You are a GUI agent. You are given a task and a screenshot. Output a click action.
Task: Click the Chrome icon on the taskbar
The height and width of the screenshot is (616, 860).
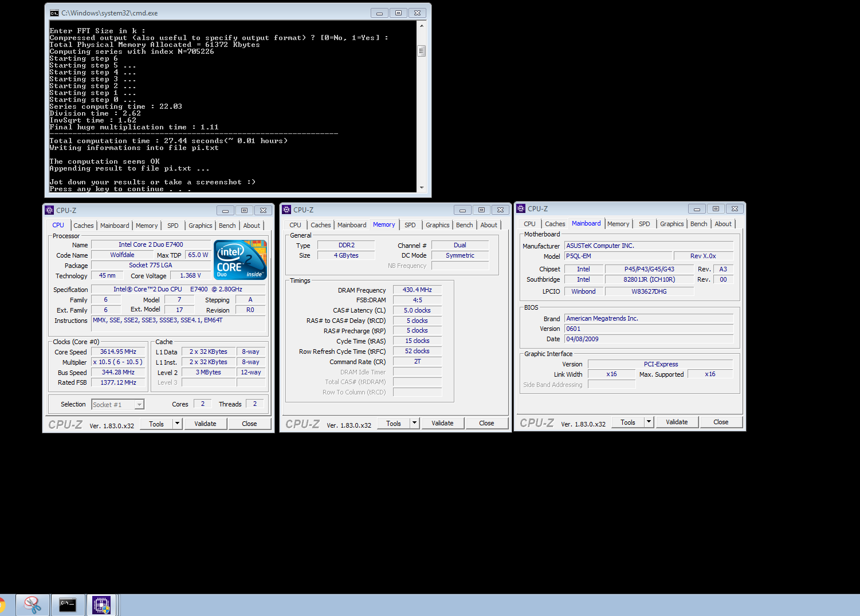[x=2, y=605]
